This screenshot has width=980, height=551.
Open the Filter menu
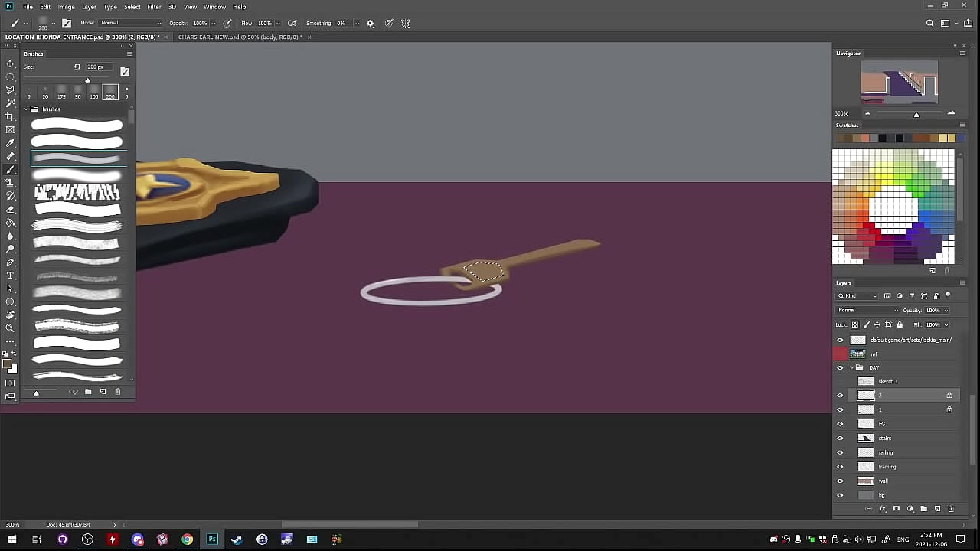click(x=154, y=7)
